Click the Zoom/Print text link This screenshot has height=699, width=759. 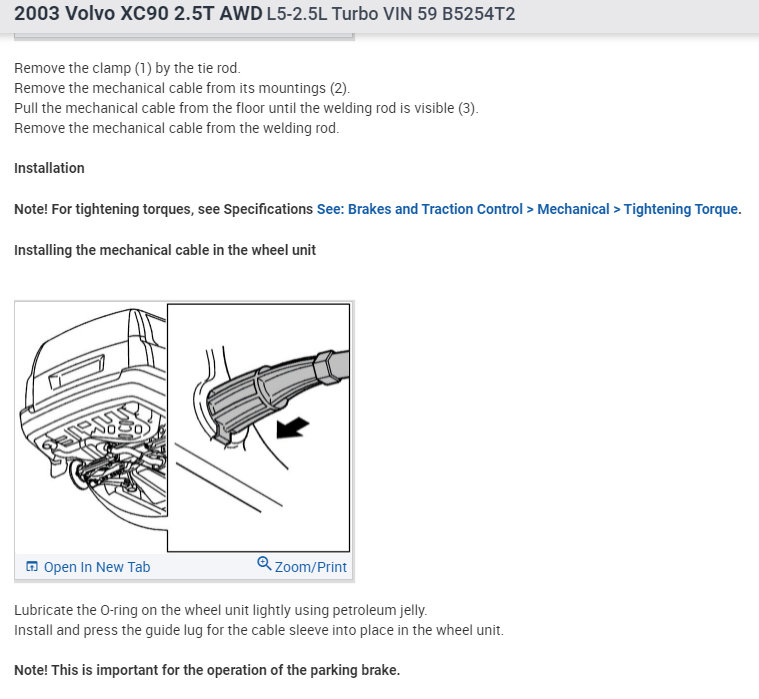(x=310, y=567)
